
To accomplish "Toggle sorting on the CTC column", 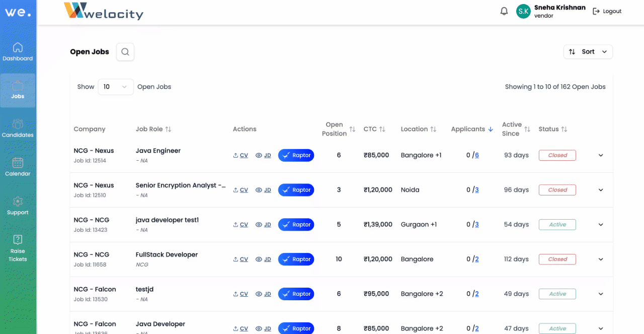I will click(382, 129).
